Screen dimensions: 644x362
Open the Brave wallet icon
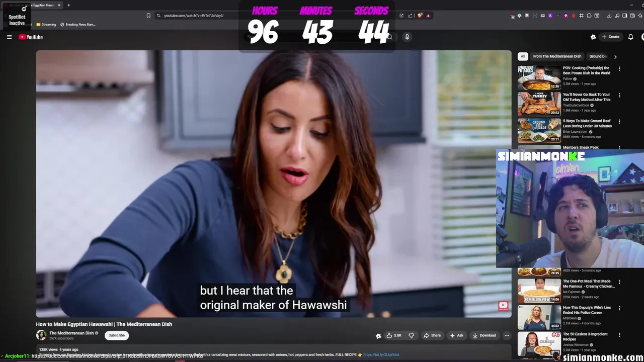pos(632,16)
